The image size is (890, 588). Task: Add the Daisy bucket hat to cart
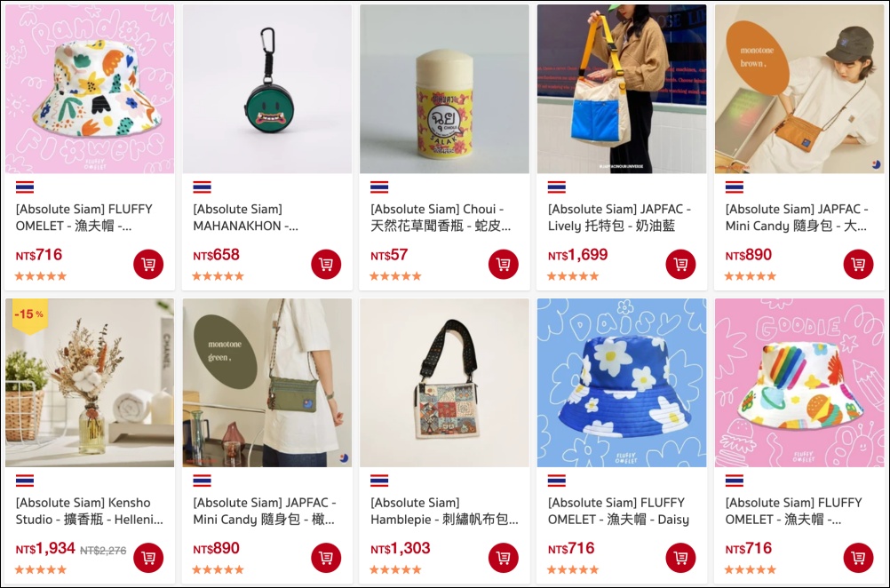coord(680,558)
